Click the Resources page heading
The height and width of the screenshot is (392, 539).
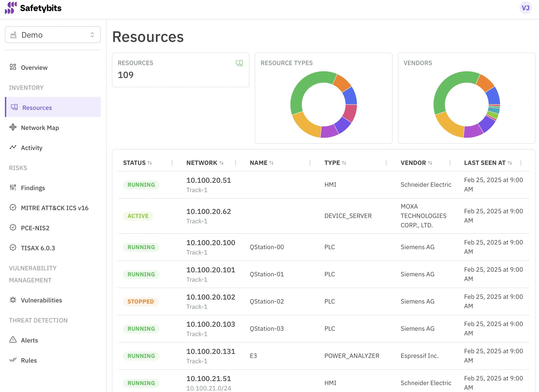148,37
